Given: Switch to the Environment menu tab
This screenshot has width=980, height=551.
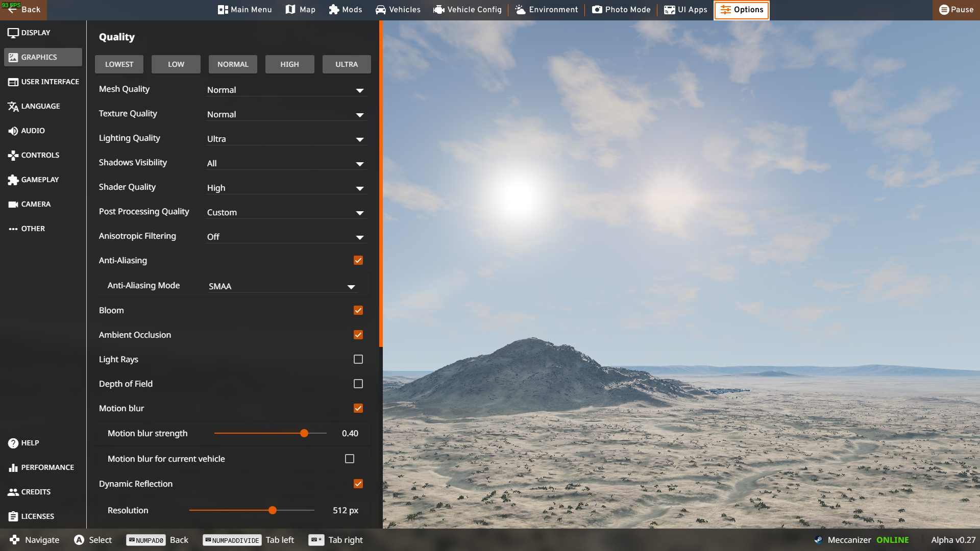Looking at the screenshot, I should coord(547,10).
